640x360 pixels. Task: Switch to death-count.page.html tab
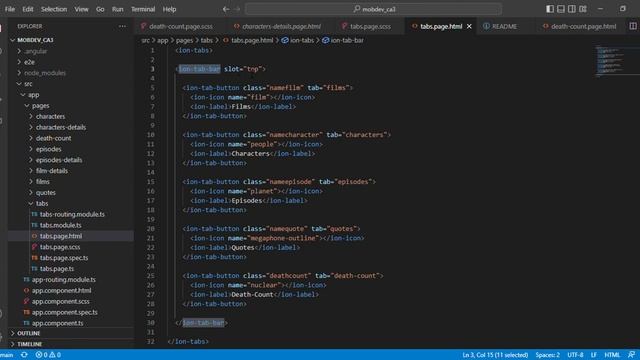583,26
